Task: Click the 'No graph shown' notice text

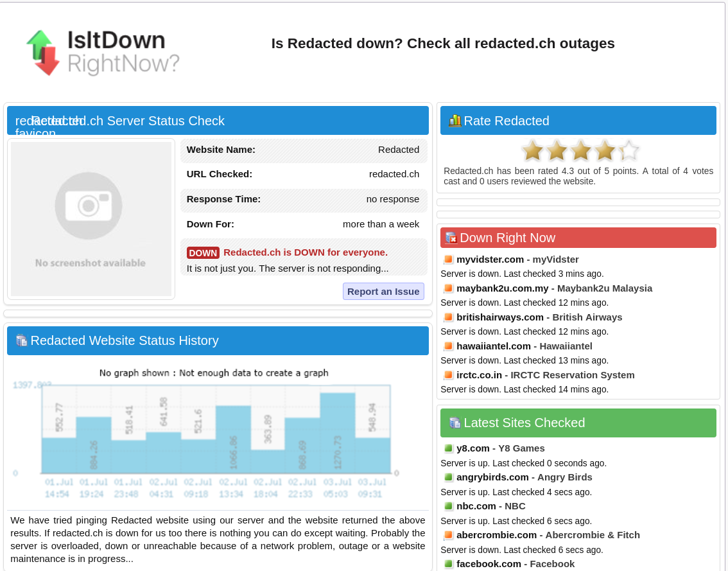Action: click(214, 373)
